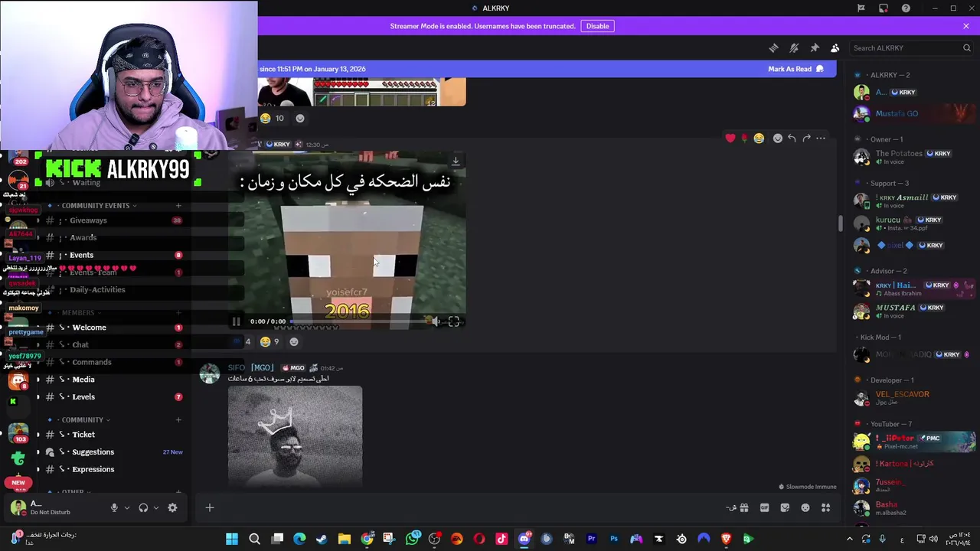980x551 pixels.
Task: Open the Help question mark icon
Action: [906, 8]
